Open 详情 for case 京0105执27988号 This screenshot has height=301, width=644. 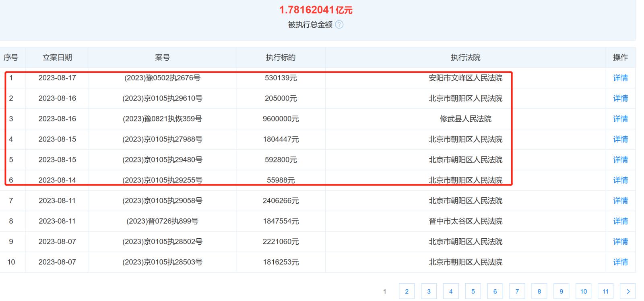(x=620, y=139)
